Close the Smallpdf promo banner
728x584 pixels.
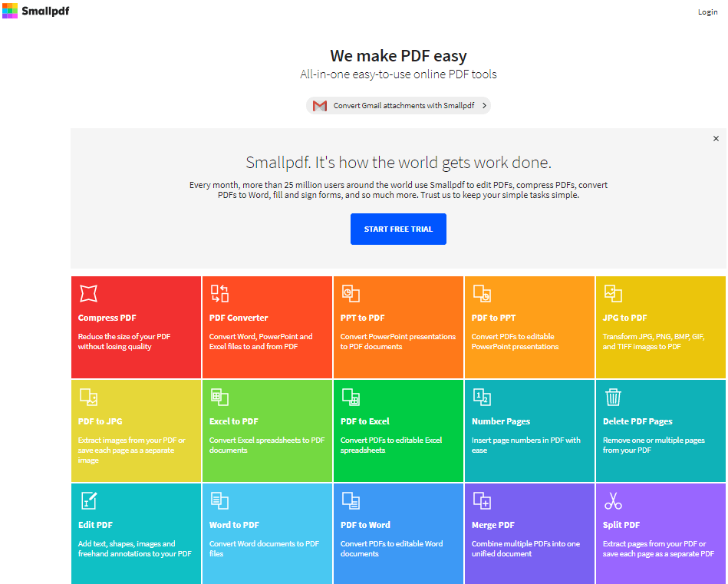click(x=716, y=138)
